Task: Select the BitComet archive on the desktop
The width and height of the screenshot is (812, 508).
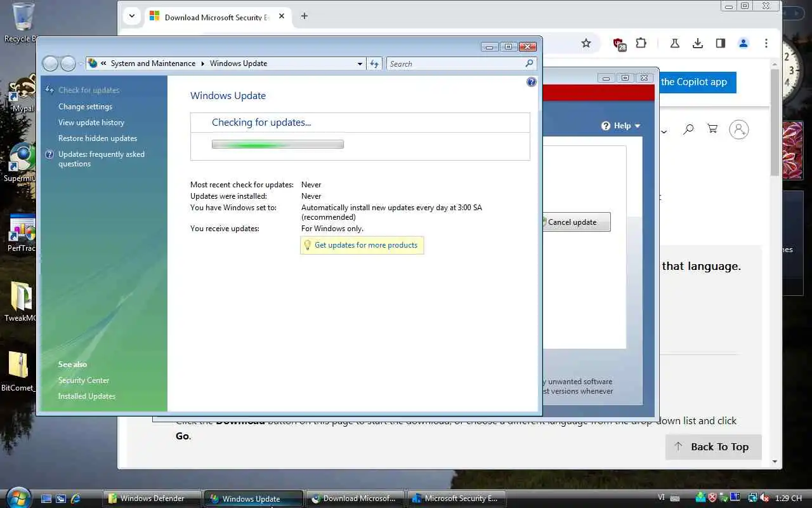Action: (18, 372)
